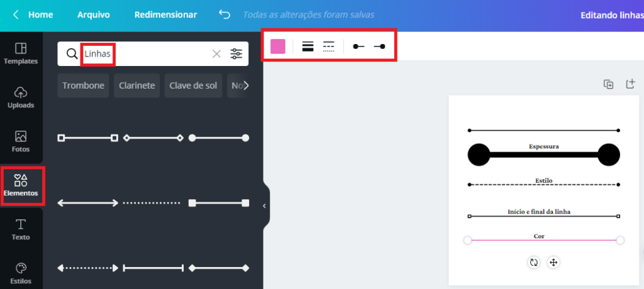The image size is (644, 289).
Task: Click the move handle below the line
Action: point(553,263)
